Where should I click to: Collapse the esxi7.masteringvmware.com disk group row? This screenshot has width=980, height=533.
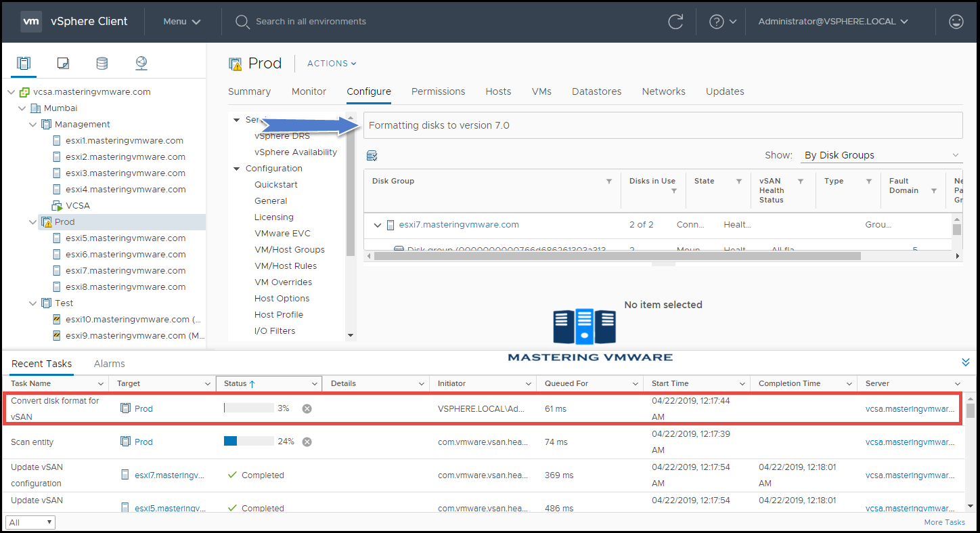pyautogui.click(x=377, y=225)
